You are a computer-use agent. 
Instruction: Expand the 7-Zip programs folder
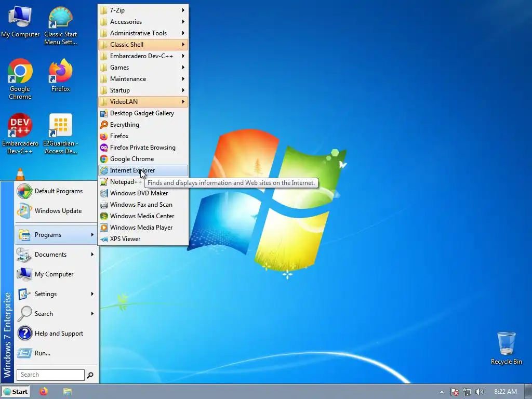click(143, 10)
